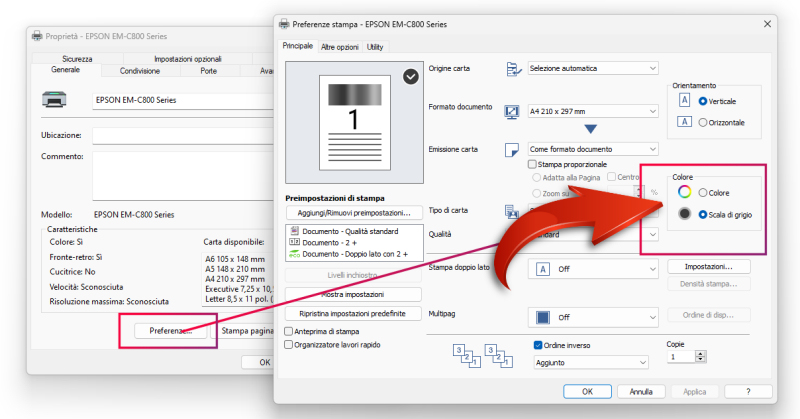Click the printer name field in Generale tab

tap(183, 101)
